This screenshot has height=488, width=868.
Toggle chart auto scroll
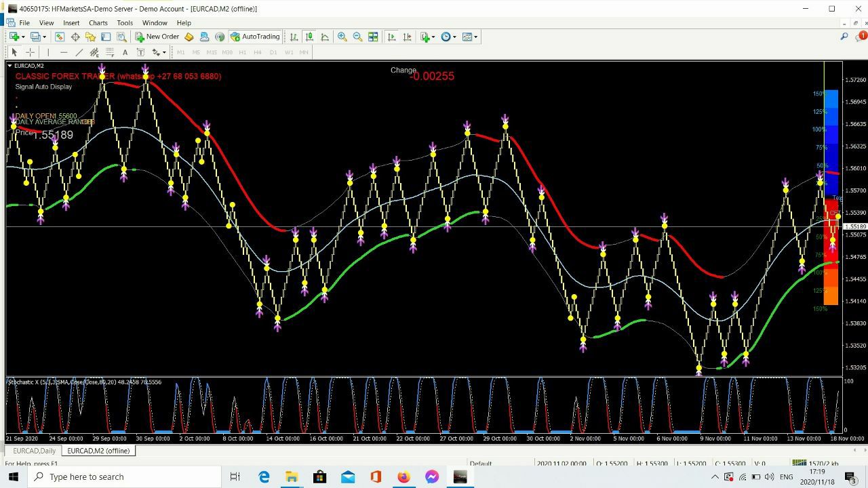392,37
